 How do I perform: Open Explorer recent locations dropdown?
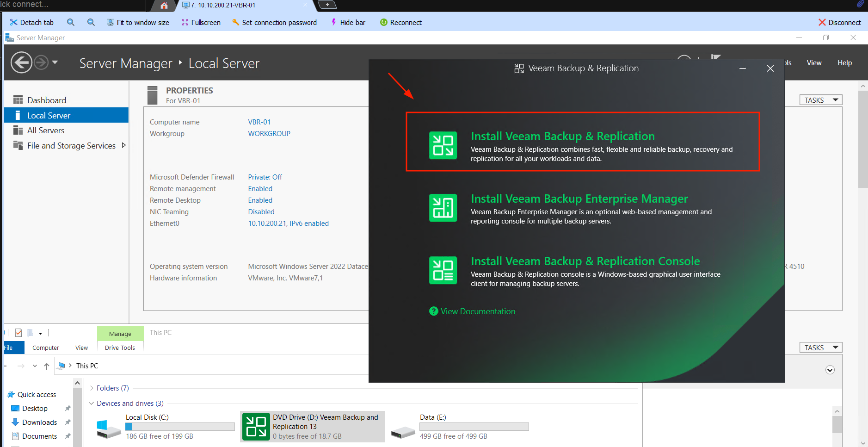click(x=35, y=366)
